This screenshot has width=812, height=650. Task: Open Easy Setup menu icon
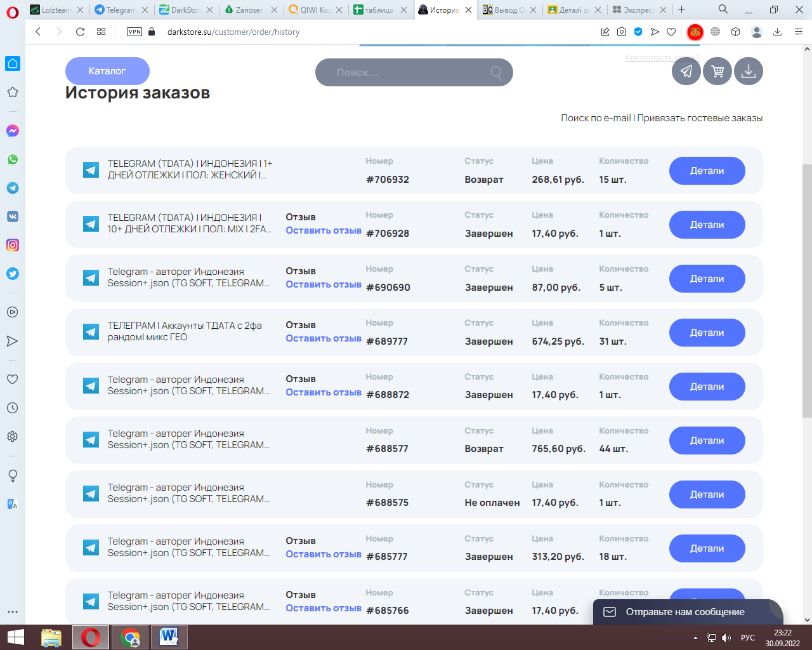(799, 32)
